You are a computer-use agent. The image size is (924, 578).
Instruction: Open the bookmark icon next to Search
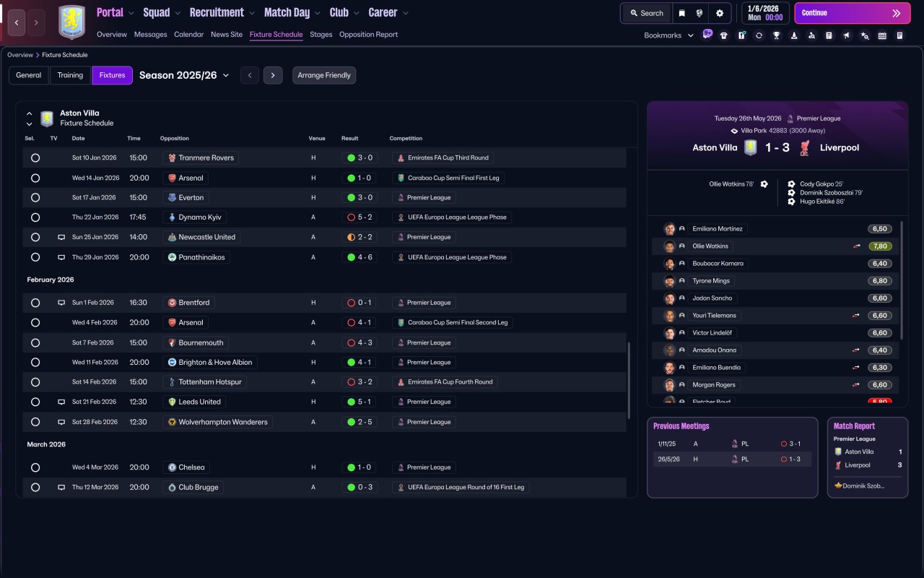(x=681, y=13)
